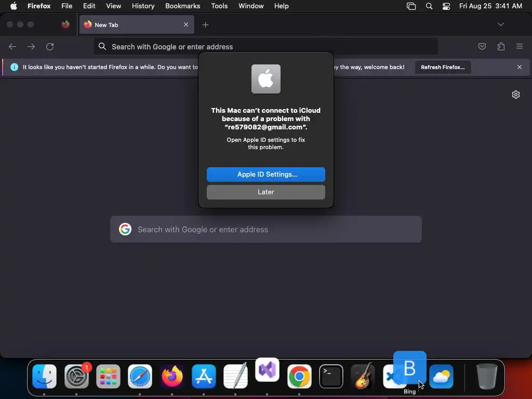Open Firefox application menu hamburger
Viewport: 532px width, 399px height.
[520, 46]
